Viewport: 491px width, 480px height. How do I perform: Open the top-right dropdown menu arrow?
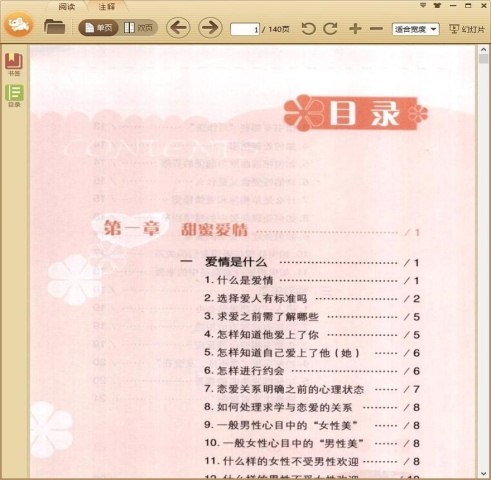423,5
